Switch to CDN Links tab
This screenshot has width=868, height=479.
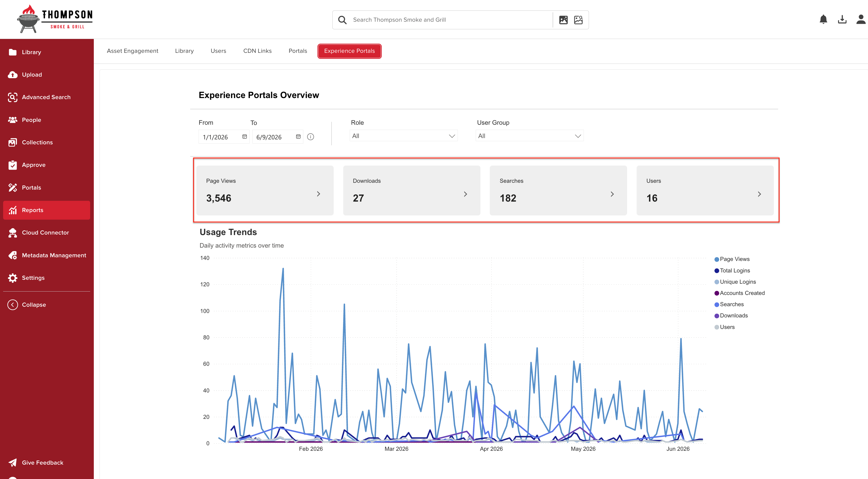click(257, 51)
